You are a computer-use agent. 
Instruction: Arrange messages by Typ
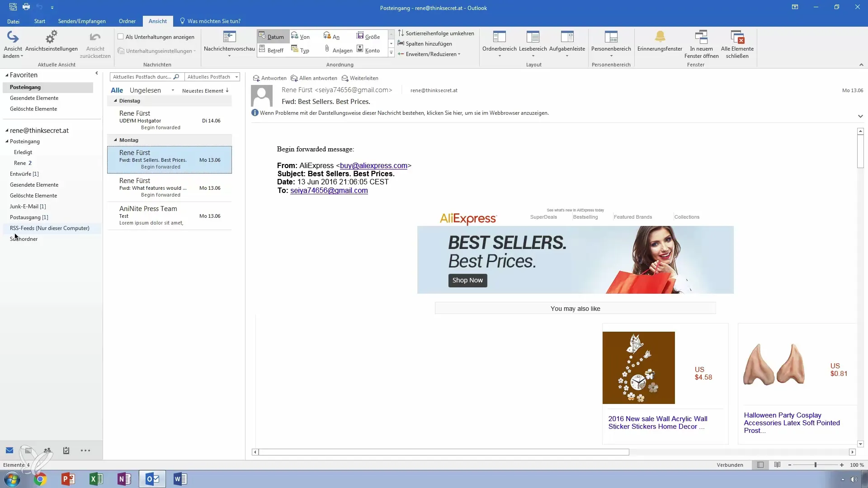pyautogui.click(x=301, y=50)
